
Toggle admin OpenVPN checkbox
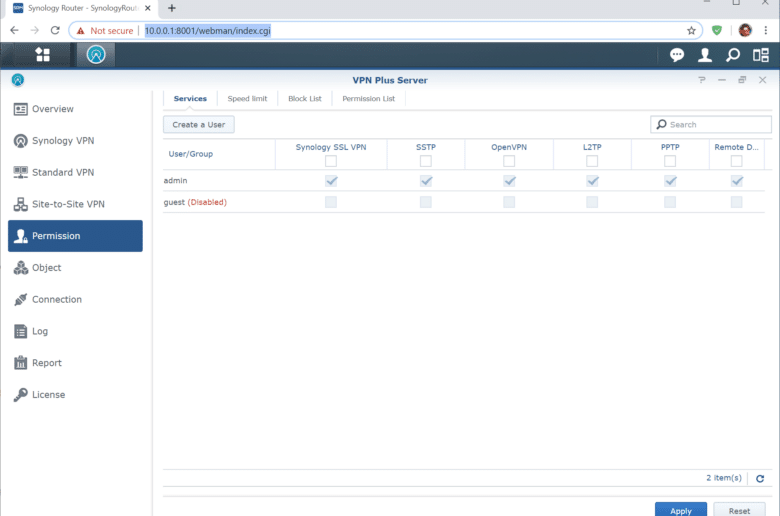click(x=509, y=181)
